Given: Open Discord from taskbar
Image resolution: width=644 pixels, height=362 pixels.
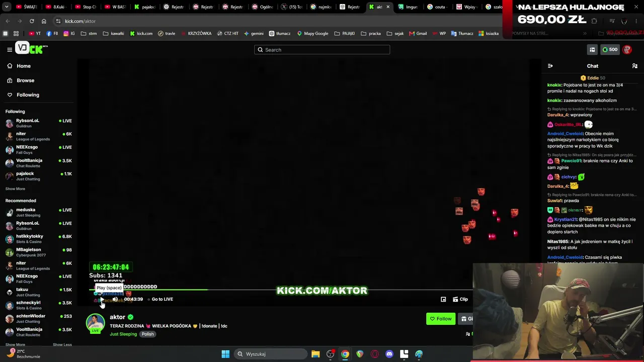Looking at the screenshot, I should click(x=389, y=354).
